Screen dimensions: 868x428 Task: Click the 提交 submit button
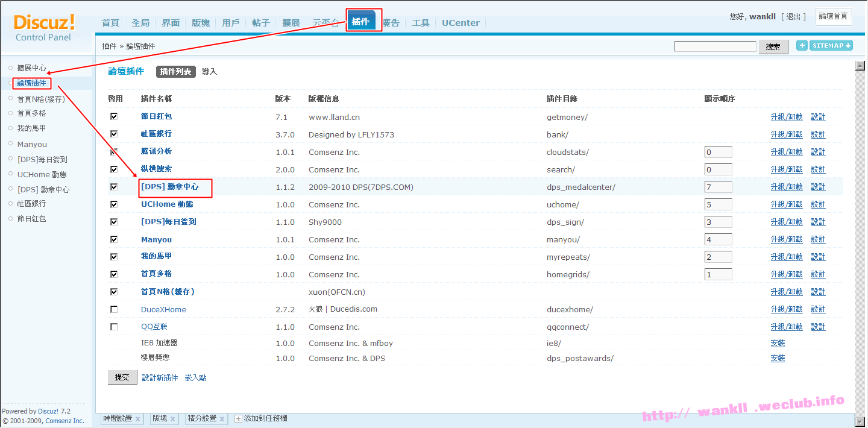122,377
